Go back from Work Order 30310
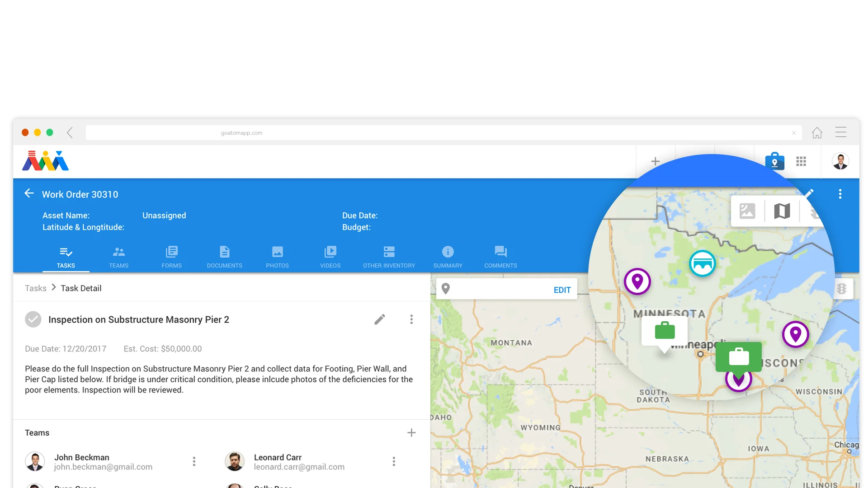868x488 pixels. click(x=29, y=193)
